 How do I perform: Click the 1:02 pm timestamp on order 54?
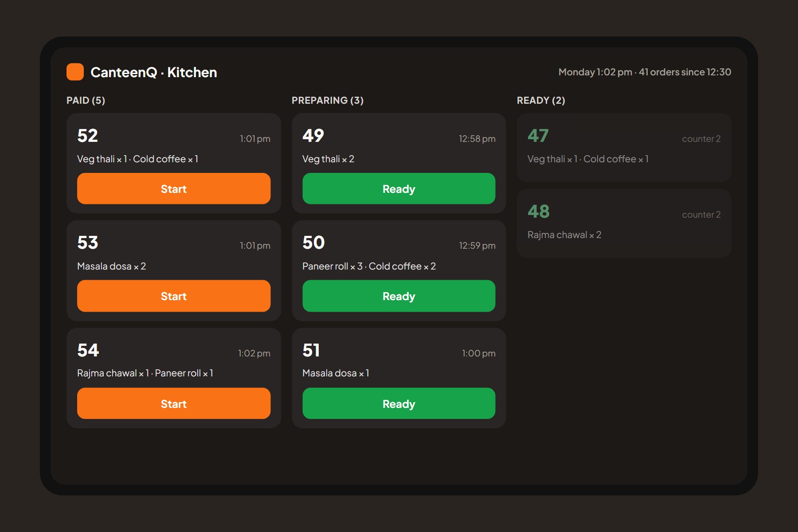click(254, 353)
